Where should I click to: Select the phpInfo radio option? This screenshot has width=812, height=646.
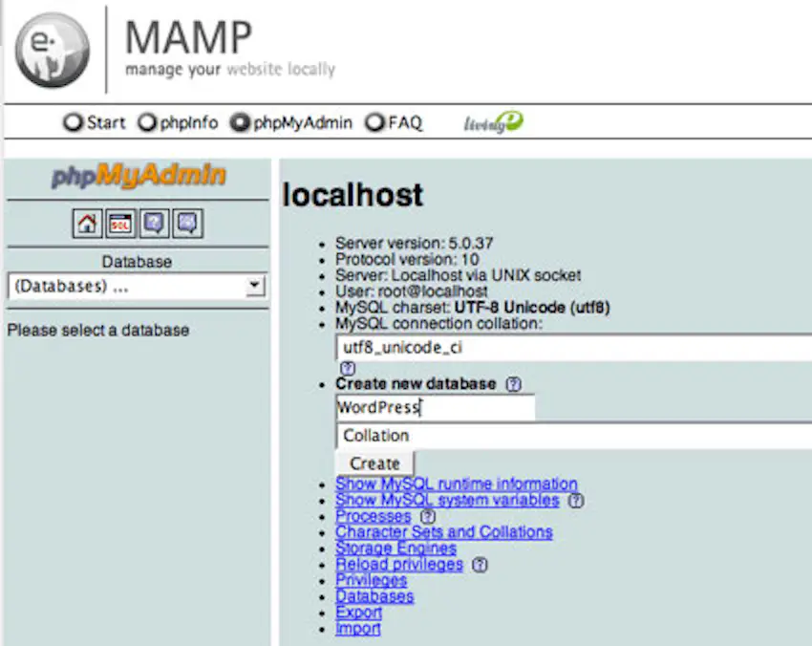tap(147, 122)
